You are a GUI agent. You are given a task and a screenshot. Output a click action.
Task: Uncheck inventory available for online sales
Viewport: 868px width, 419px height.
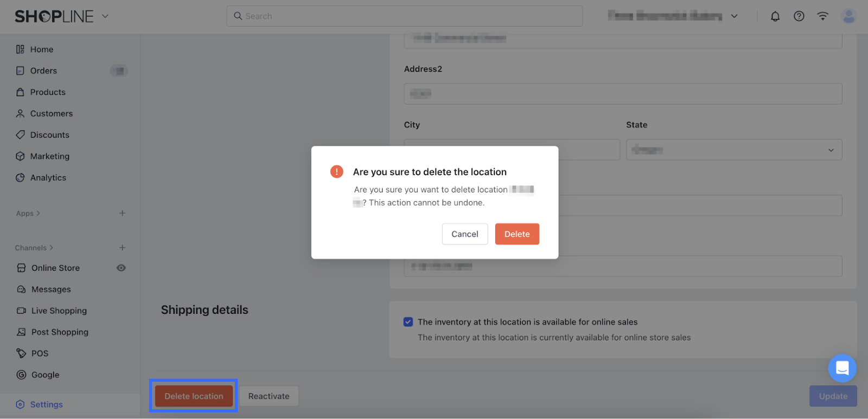pyautogui.click(x=409, y=322)
